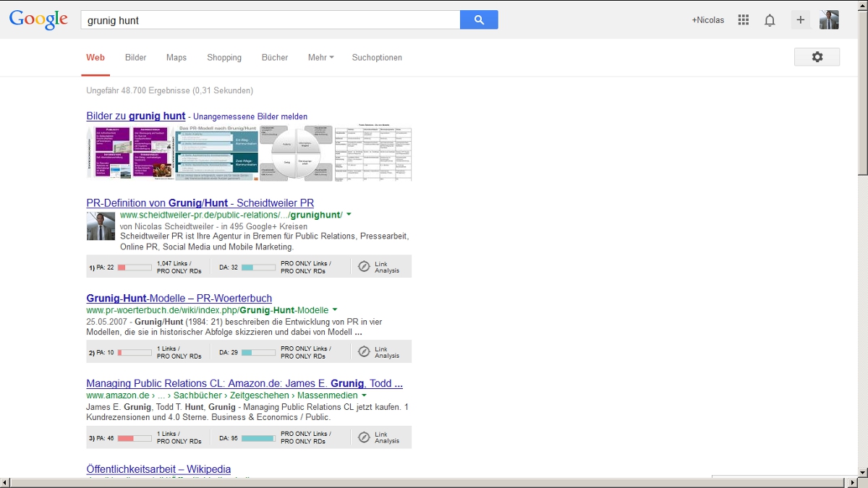Click the 'Zeitgeschehen' breadcrumb in the Amazon result
This screenshot has height=488, width=868.
pos(259,395)
